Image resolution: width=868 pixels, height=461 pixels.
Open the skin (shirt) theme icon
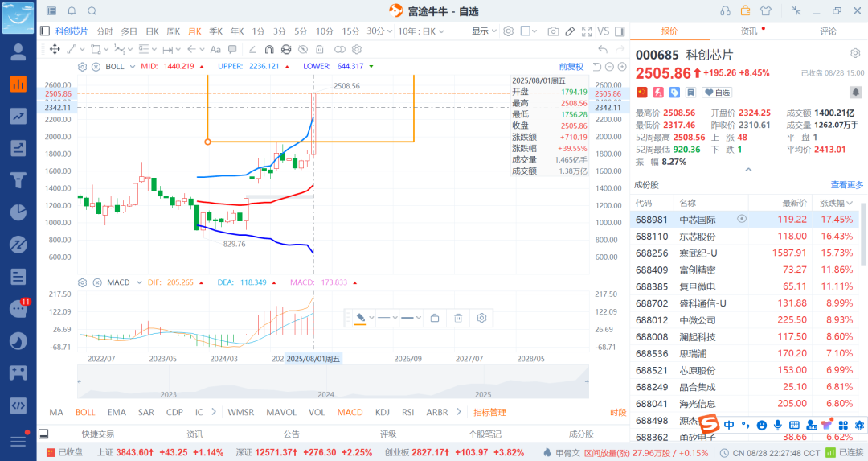coord(766,10)
